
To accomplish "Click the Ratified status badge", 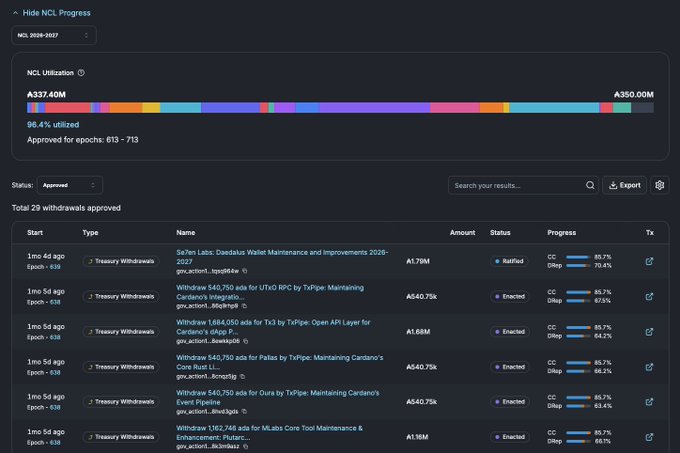I will pyautogui.click(x=509, y=261).
